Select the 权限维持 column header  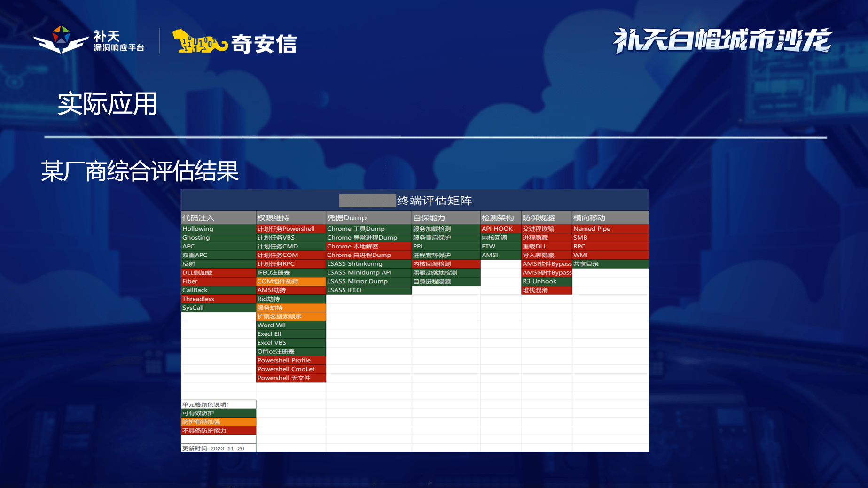click(291, 218)
